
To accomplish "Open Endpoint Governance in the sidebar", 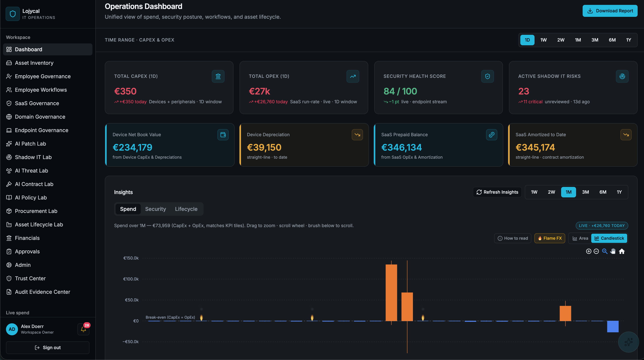I will click(x=48, y=130).
